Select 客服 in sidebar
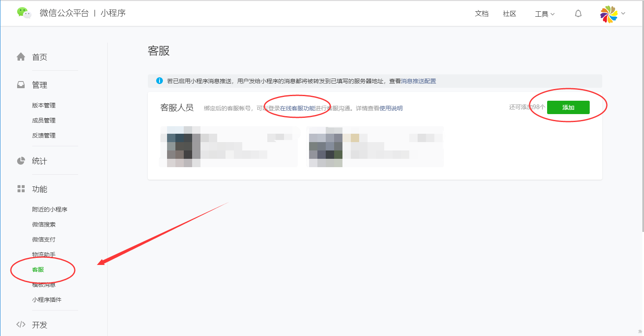The width and height of the screenshot is (644, 336). (x=38, y=270)
